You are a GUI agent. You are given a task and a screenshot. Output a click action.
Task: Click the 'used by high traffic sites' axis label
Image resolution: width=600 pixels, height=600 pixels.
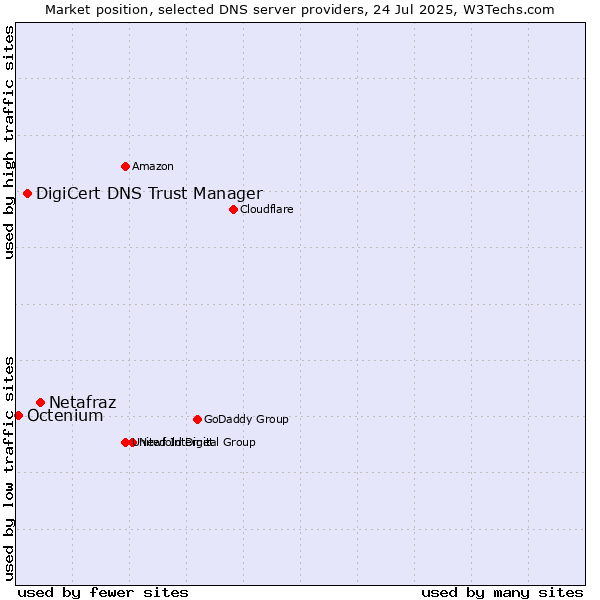tap(8, 142)
